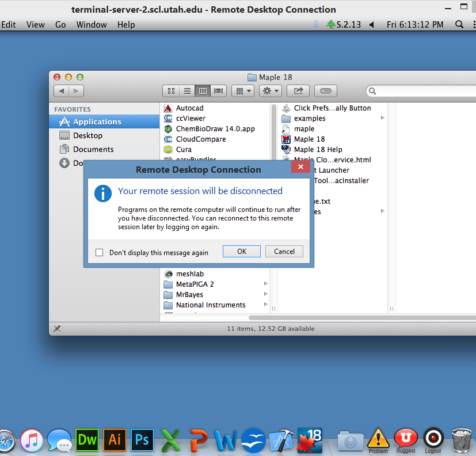Click Cancel in the disconnect dialog

point(284,252)
